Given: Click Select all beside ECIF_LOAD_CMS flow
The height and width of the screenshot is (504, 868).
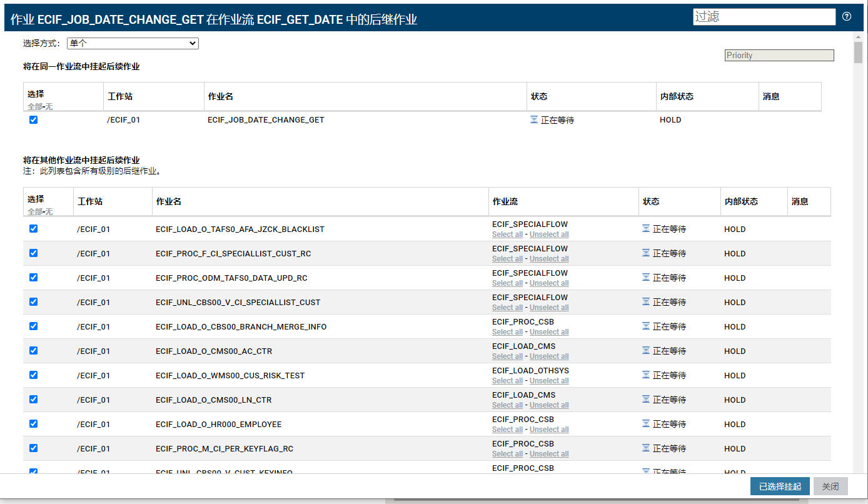Looking at the screenshot, I should 507,356.
